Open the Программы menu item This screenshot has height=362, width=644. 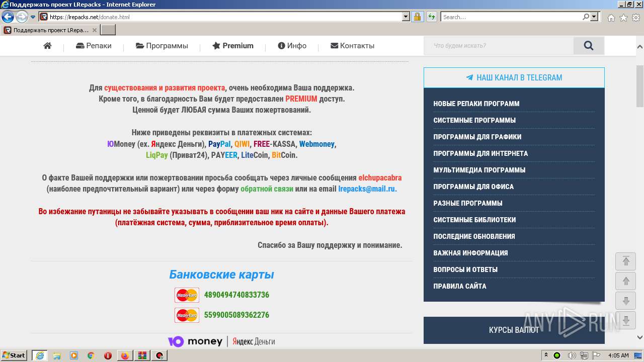tap(162, 46)
